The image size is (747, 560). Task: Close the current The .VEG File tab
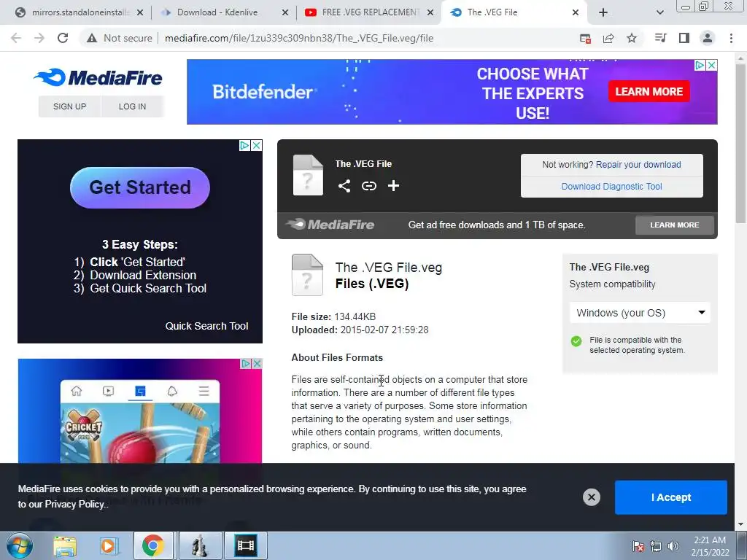click(576, 12)
